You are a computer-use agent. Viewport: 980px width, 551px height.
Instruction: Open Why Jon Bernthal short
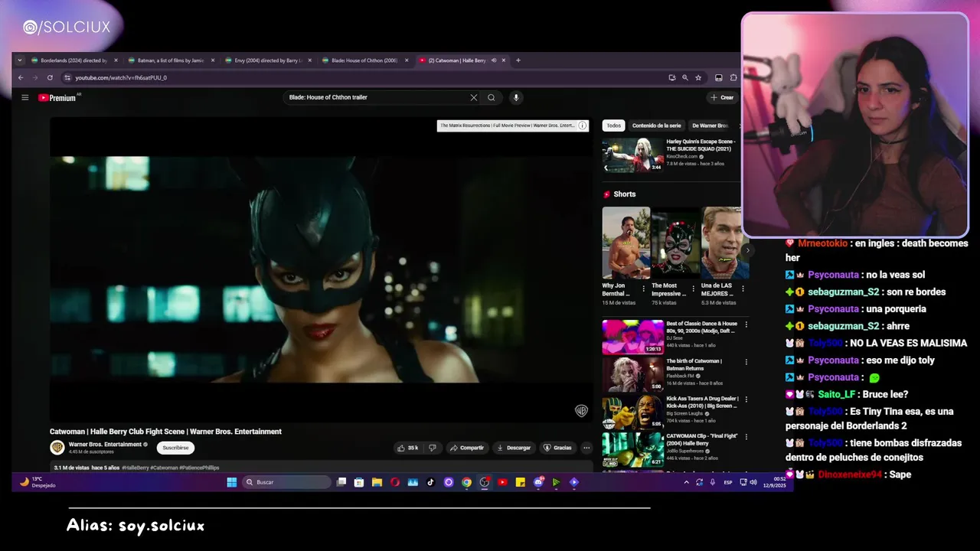click(626, 243)
